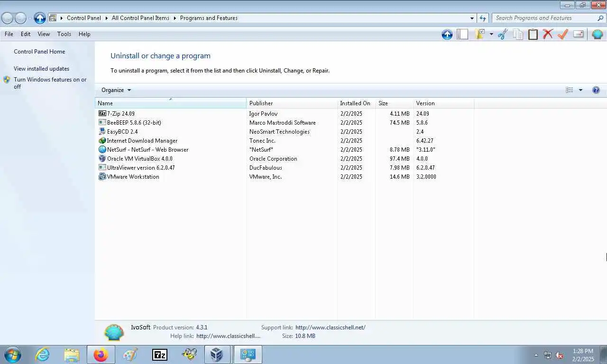Viewport: 607px width, 364px height.
Task: Open the BeeBEEP bee taskbar icon
Action: [x=189, y=355]
